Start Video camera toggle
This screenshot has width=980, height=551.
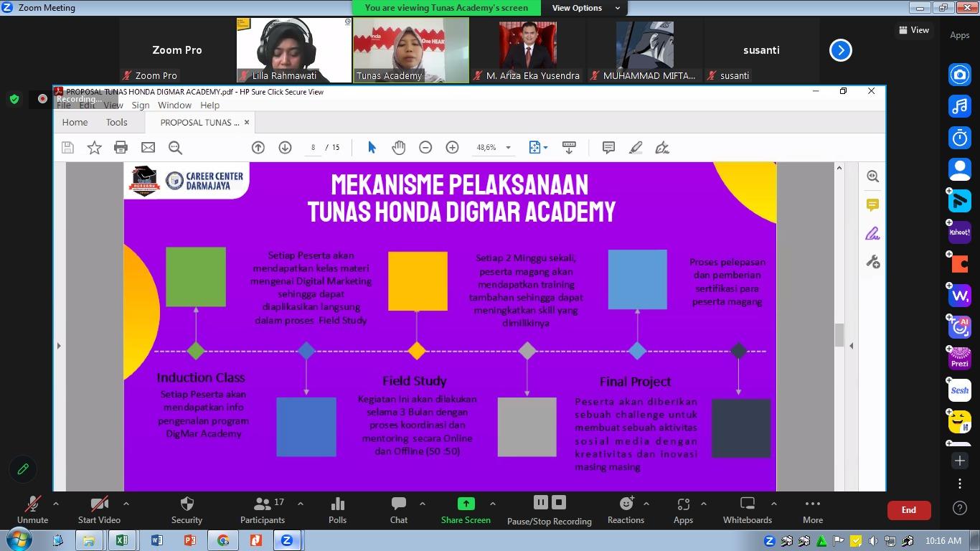[99, 509]
